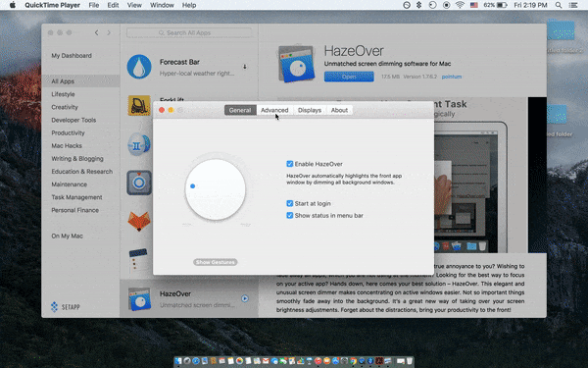
Task: Select the Productivity category
Action: [x=68, y=132]
